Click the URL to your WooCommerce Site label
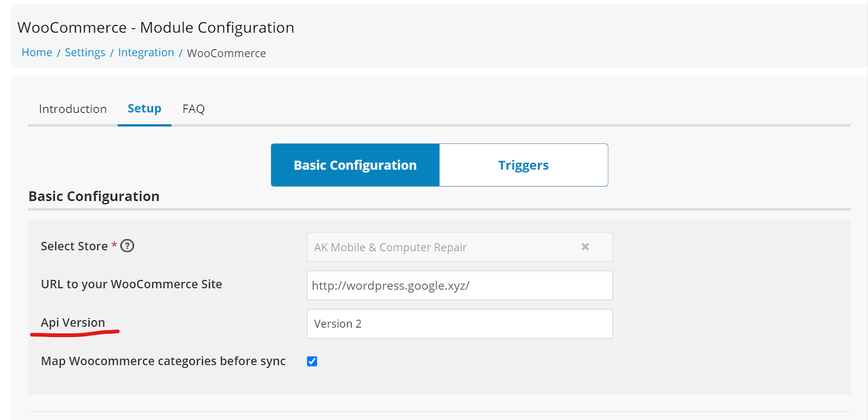868x420 pixels. tap(131, 284)
